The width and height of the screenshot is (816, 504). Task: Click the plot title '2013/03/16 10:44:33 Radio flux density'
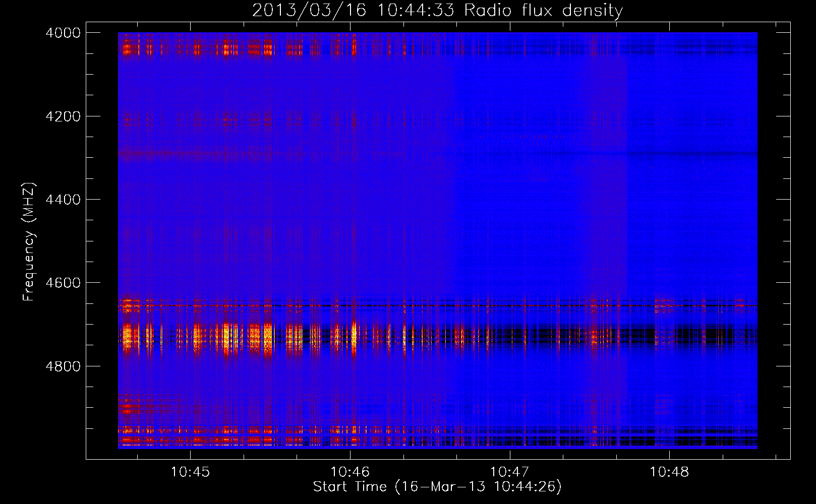click(437, 10)
